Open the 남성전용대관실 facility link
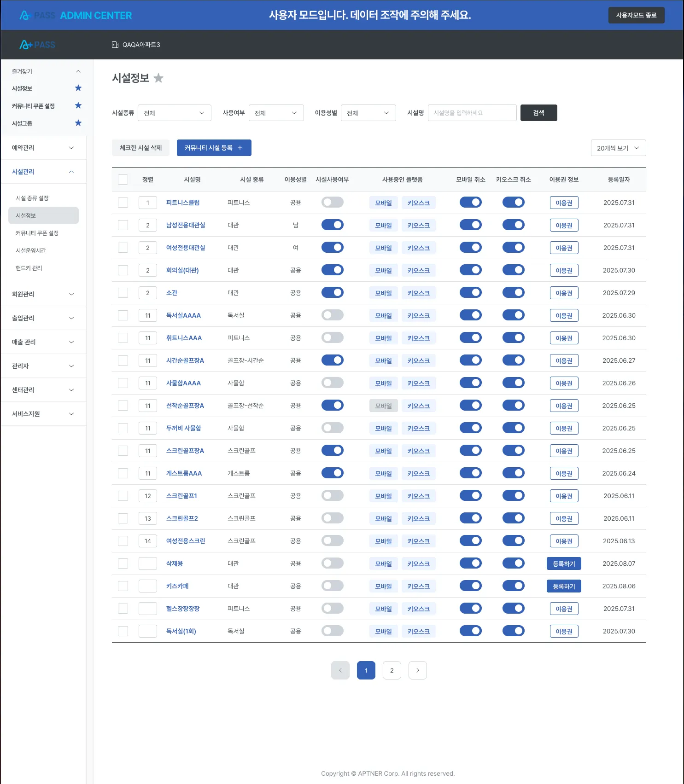Screen dimensions: 684x784 point(186,225)
